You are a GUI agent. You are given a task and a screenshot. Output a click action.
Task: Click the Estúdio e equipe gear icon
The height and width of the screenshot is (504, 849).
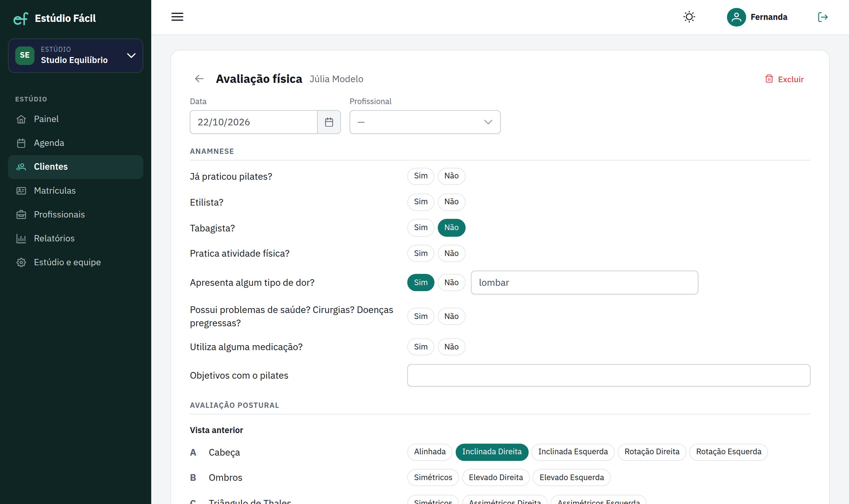[22, 262]
